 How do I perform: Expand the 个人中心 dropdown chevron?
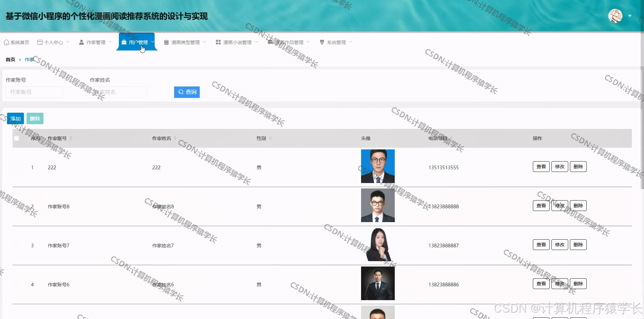click(68, 42)
